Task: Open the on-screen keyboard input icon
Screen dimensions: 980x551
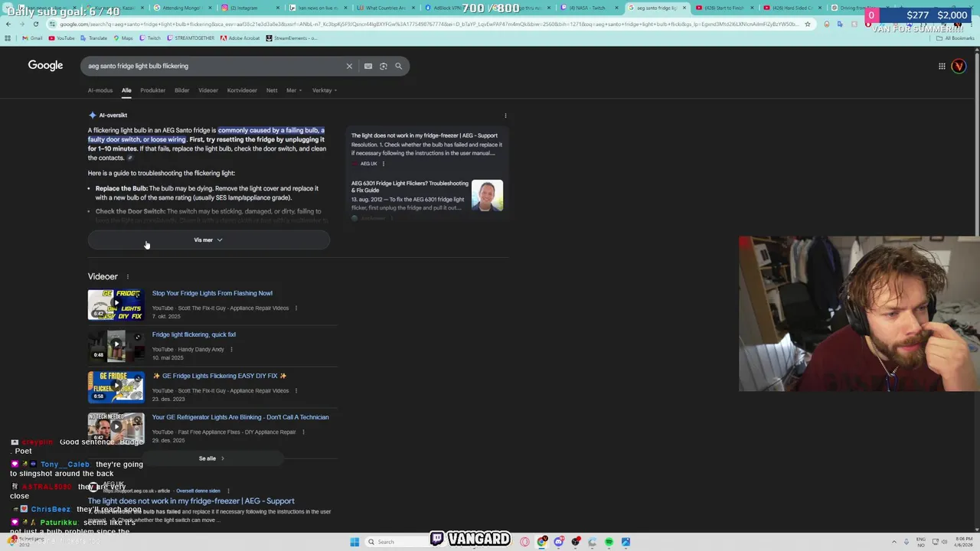Action: [x=368, y=66]
